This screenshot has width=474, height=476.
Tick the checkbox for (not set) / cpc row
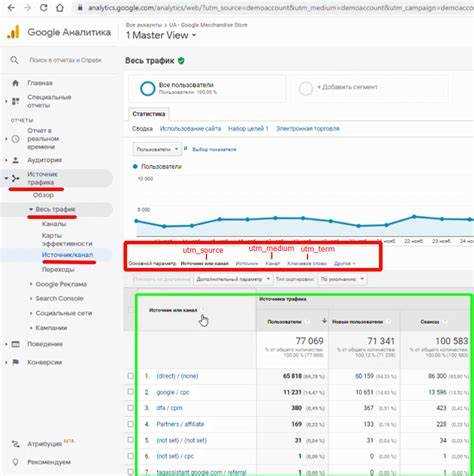[131, 456]
